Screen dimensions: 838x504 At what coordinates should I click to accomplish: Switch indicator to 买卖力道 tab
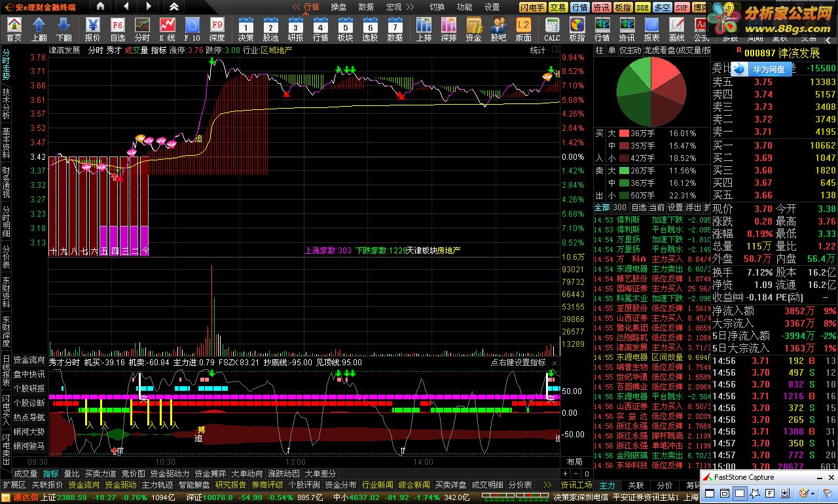click(x=100, y=473)
